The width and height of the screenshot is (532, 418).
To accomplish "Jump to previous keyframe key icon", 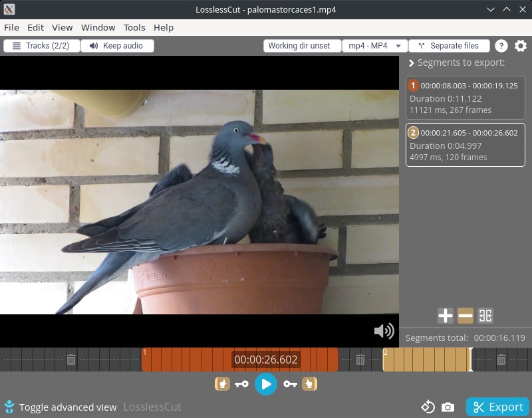I will (241, 384).
